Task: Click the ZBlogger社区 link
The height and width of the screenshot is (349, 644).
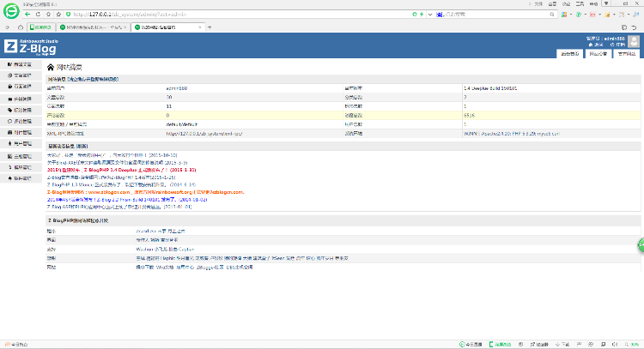Action: pyautogui.click(x=210, y=268)
